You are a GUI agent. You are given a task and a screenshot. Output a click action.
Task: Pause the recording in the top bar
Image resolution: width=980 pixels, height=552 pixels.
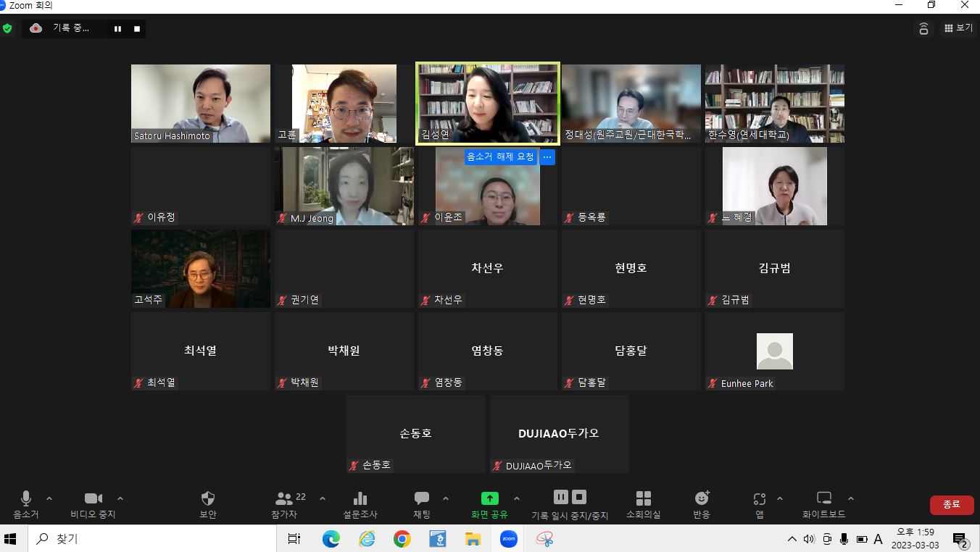coord(117,29)
